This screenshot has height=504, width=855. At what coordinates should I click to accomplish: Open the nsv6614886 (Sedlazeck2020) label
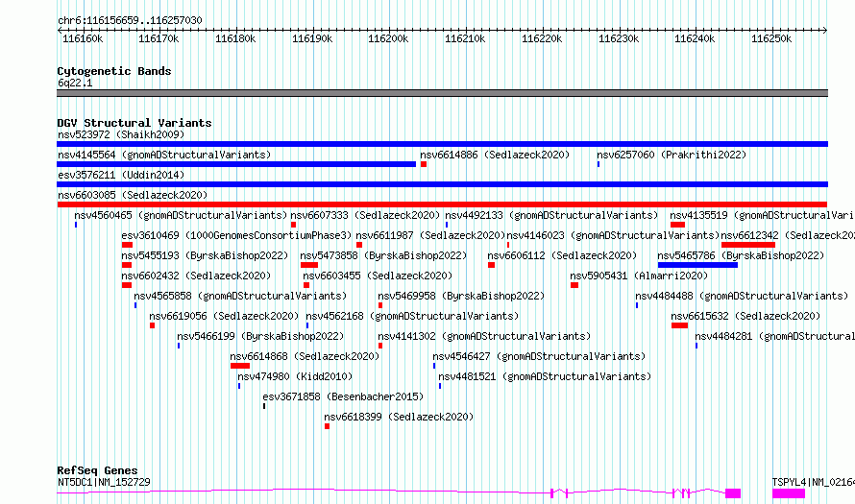click(495, 155)
